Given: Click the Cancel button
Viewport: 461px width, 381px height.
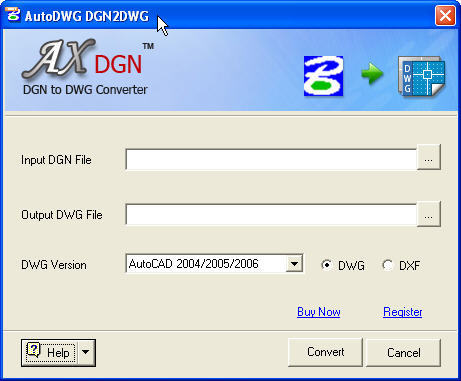Looking at the screenshot, I should (x=403, y=352).
